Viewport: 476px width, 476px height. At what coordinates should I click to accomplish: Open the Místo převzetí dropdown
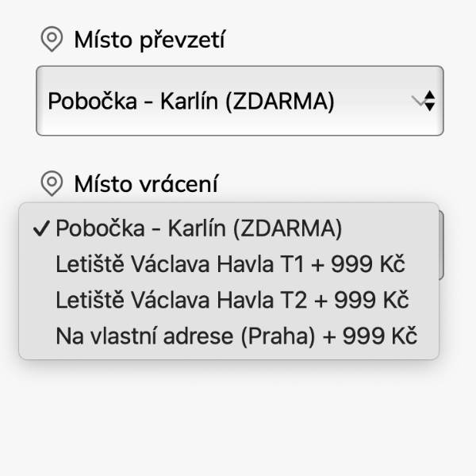(240, 101)
